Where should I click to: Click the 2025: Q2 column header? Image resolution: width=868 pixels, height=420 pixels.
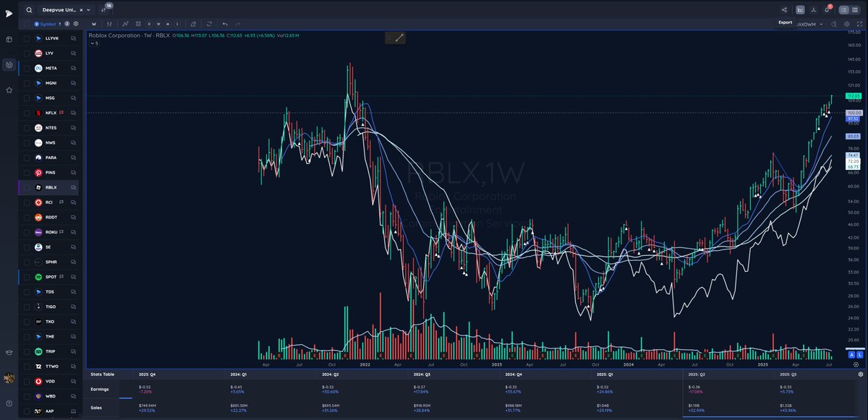click(697, 374)
